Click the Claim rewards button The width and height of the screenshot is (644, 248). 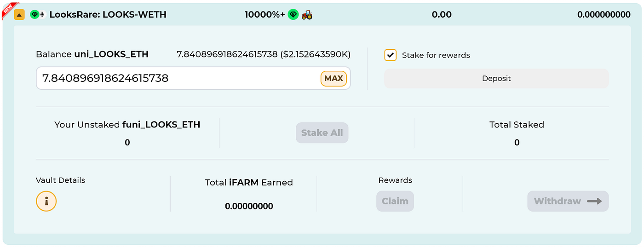395,201
